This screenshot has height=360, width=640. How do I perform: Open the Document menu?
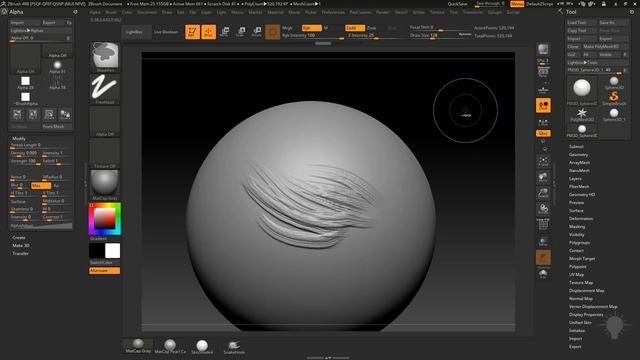(x=147, y=12)
